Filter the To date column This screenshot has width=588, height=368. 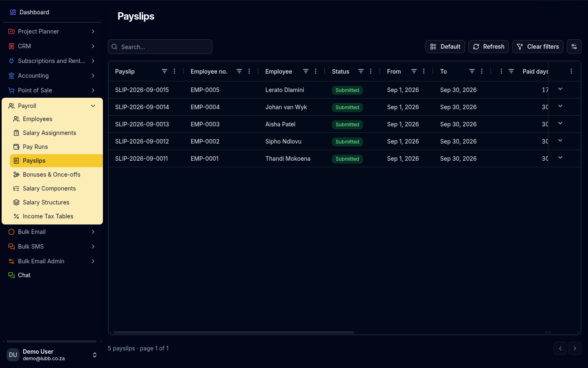[472, 71]
